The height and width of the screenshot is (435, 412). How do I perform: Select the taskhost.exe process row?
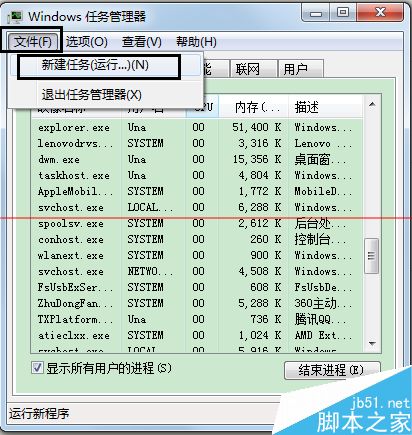tap(197, 175)
